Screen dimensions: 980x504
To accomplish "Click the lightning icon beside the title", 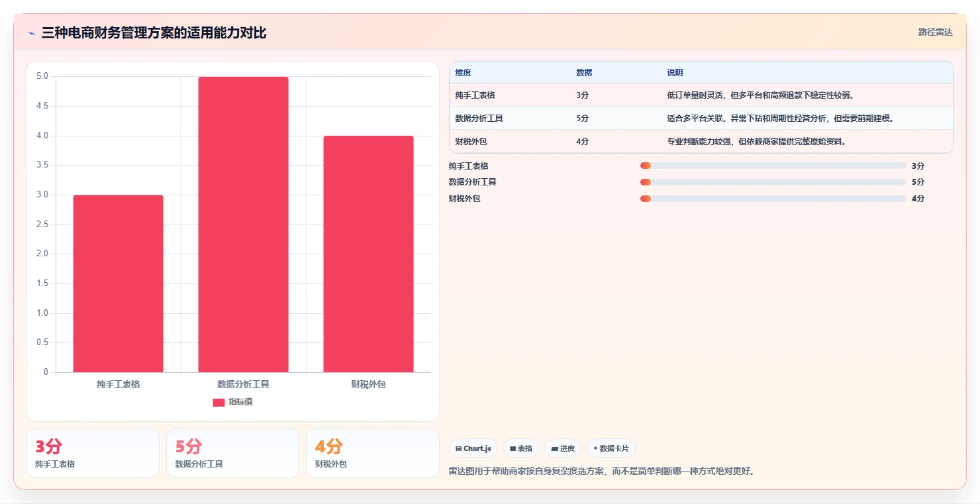I will pyautogui.click(x=31, y=33).
